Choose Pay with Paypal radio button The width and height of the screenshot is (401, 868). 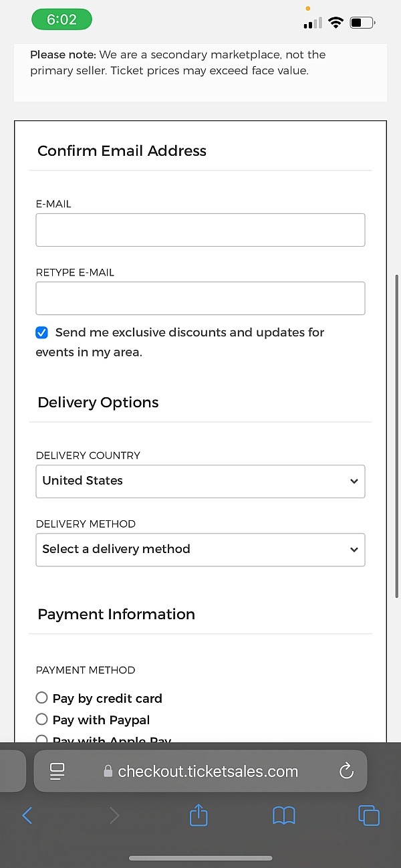(x=42, y=720)
